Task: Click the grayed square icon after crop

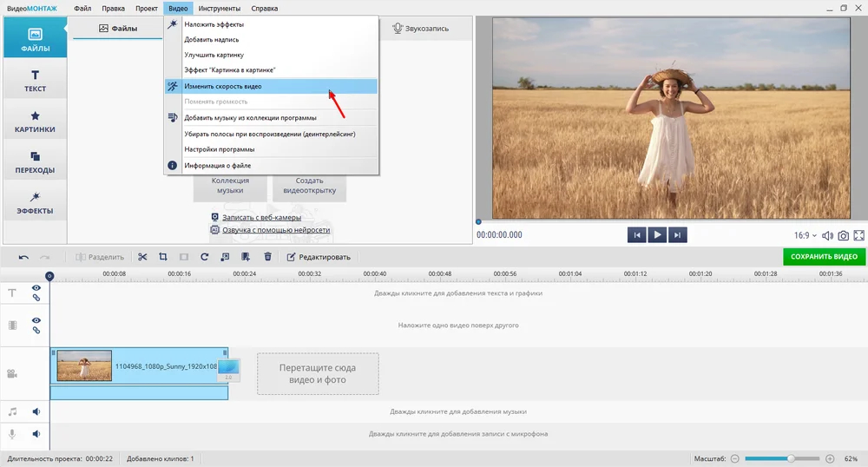Action: click(x=184, y=257)
